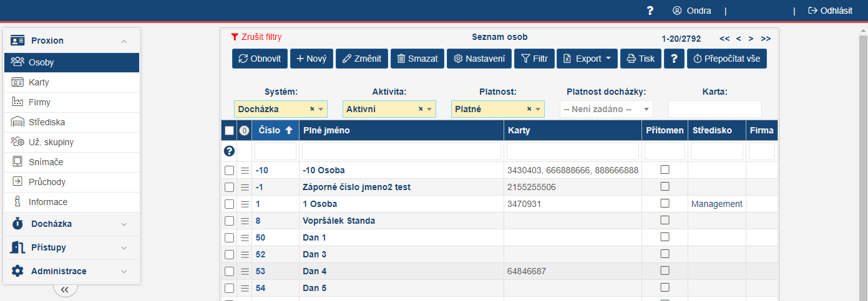Collapse sidebar with double chevron button
The image size is (868, 301).
[66, 289]
